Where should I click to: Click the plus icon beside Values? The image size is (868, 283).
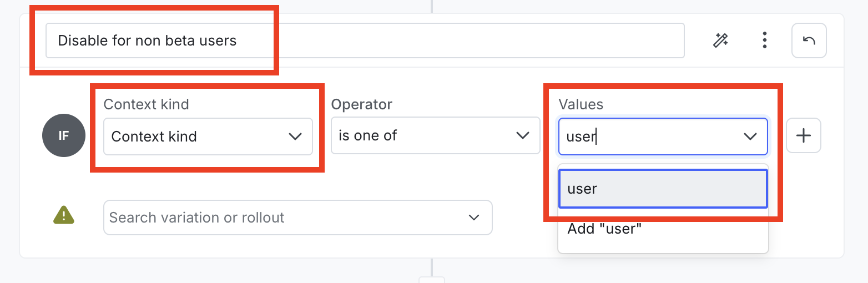(803, 136)
